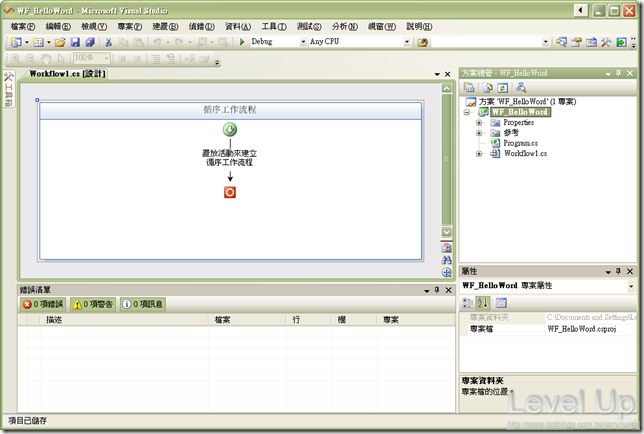Toggle the 0 warnings filter button
This screenshot has height=434, width=644.
[93, 304]
